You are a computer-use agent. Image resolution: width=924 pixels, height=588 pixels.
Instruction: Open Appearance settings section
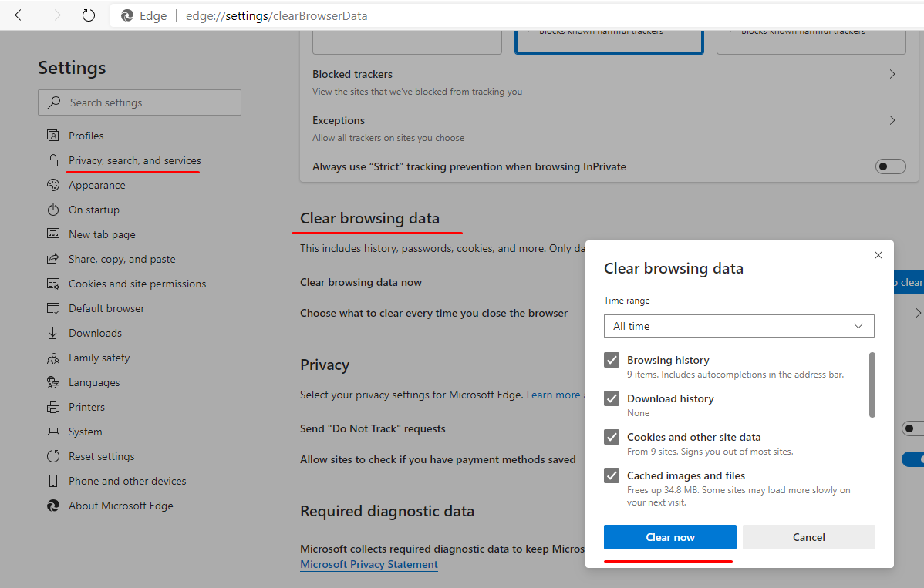96,185
